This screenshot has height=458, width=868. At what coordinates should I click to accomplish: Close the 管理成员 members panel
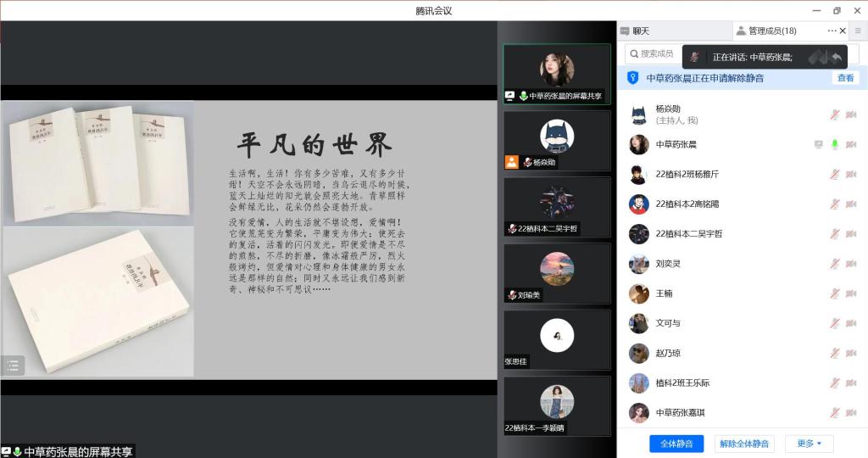843,31
